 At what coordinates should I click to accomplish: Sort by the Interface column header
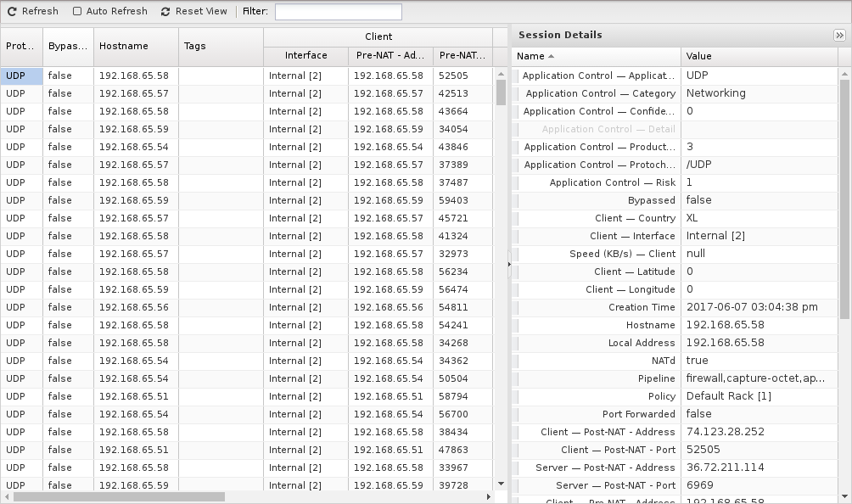[305, 55]
